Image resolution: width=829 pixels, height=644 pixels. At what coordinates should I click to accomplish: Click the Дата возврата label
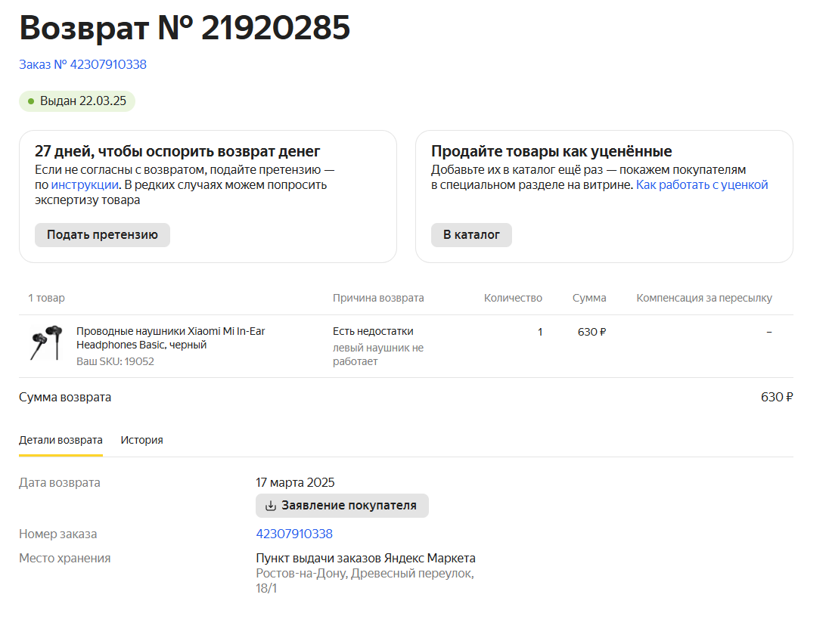pyautogui.click(x=59, y=483)
